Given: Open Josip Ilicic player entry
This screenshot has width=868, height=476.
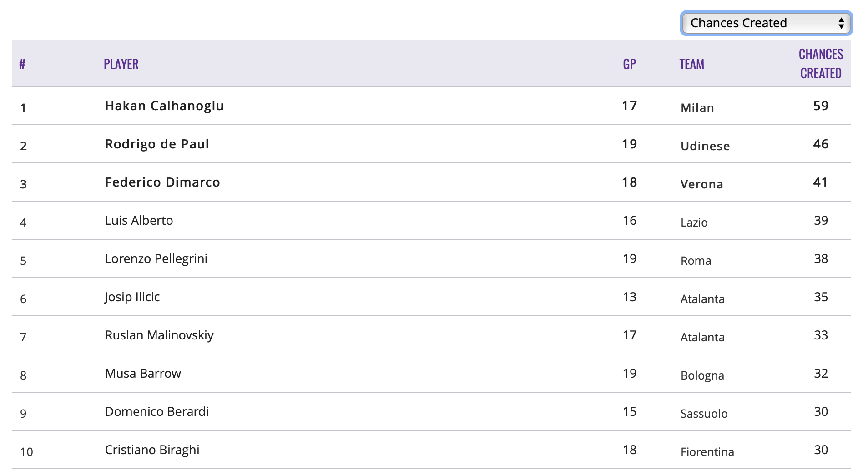Looking at the screenshot, I should (x=132, y=297).
